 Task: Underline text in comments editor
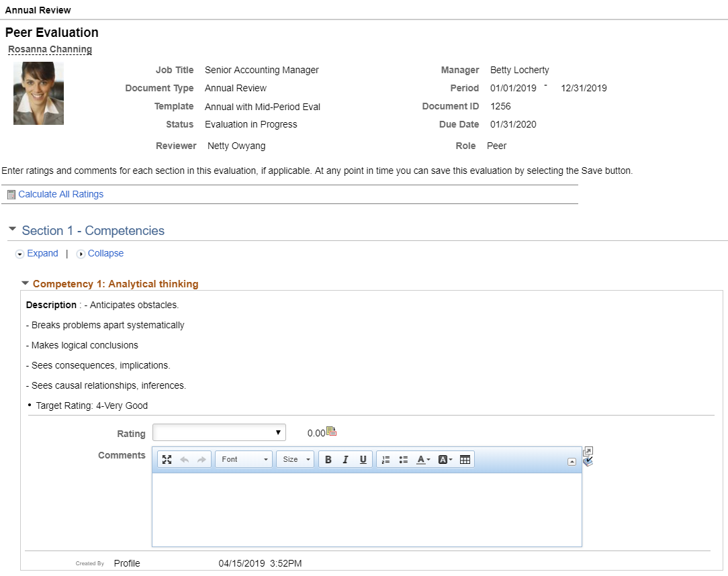(x=363, y=459)
